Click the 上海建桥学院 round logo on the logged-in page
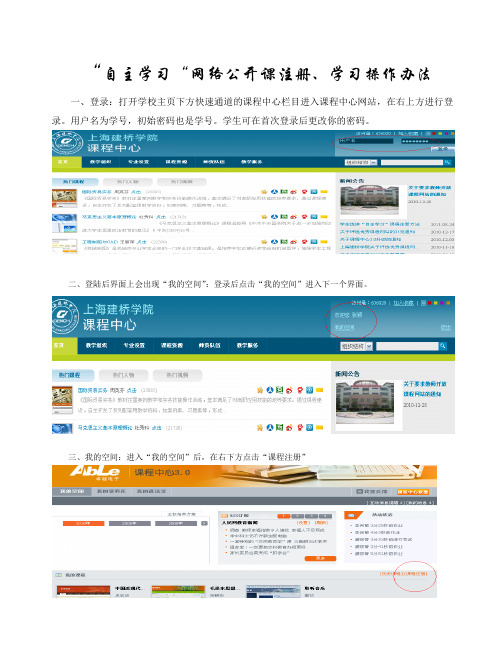Viewport: 498px width, 667px height. point(65,316)
